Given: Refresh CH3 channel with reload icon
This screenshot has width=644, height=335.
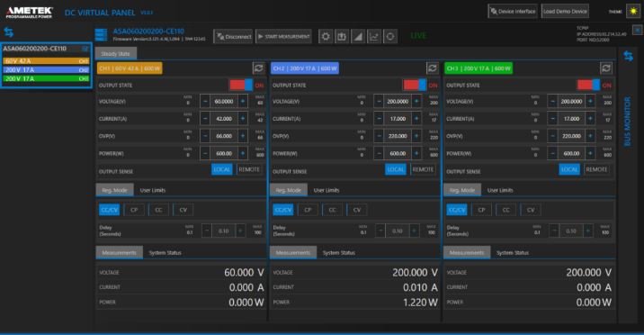Looking at the screenshot, I should tap(606, 68).
